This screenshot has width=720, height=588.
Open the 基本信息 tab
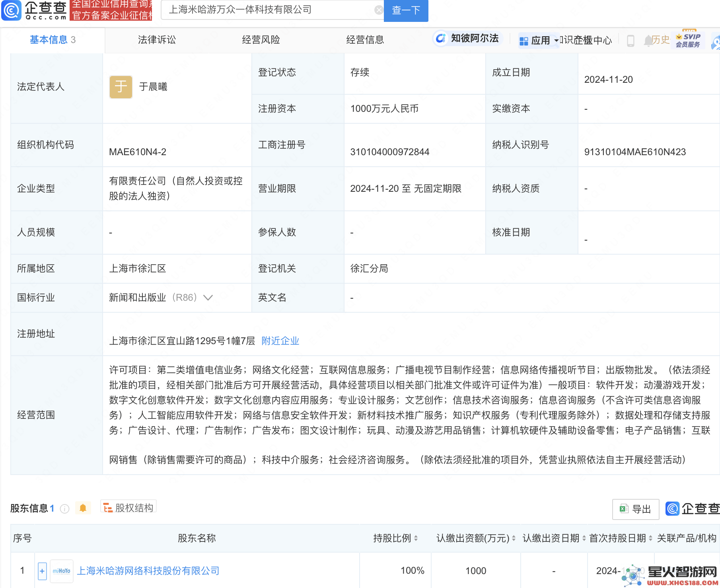tap(53, 40)
